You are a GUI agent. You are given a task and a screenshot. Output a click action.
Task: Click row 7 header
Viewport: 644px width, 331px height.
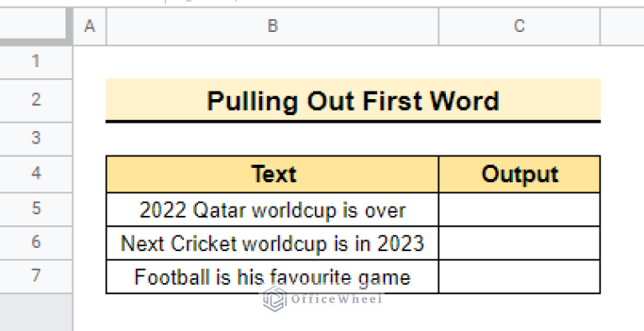click(36, 276)
